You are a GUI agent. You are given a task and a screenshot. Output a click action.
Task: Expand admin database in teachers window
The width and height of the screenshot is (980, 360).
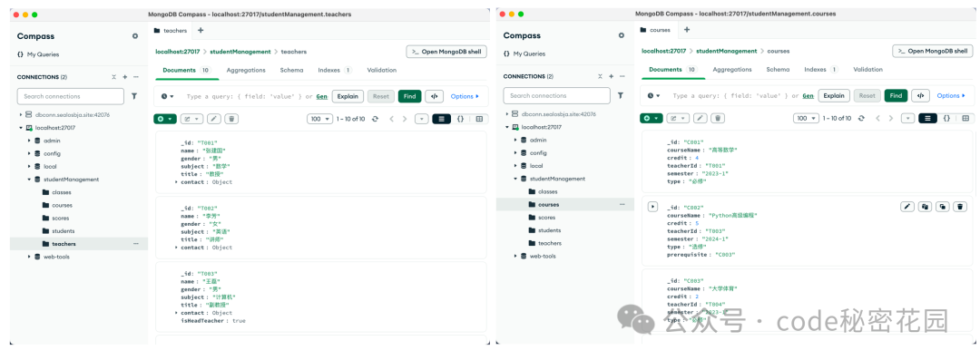click(29, 141)
